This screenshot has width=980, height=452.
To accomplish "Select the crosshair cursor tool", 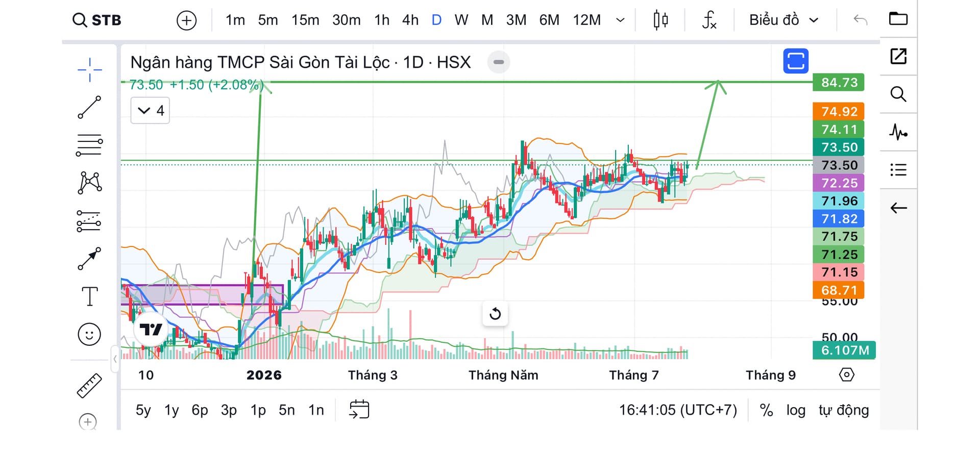I will [90, 69].
